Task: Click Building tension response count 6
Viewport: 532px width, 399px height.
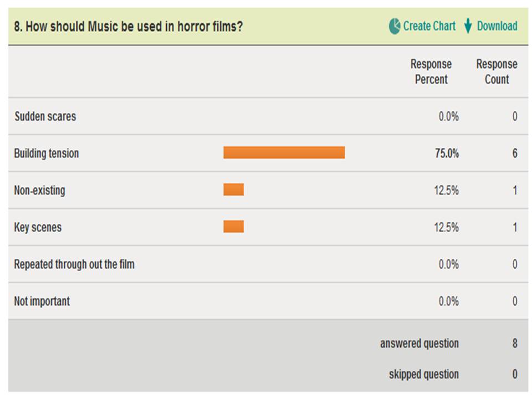Action: pos(515,154)
